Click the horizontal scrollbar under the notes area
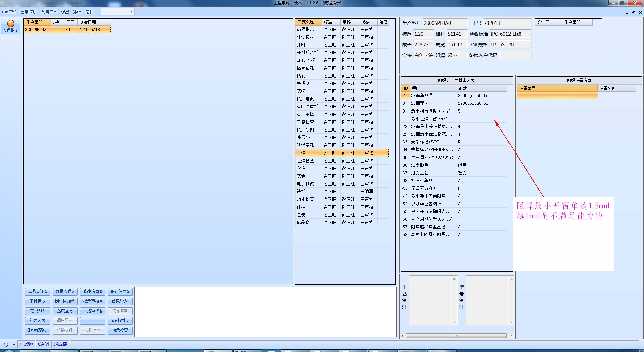Image resolution: width=644 pixels, height=352 pixels. pos(456,336)
